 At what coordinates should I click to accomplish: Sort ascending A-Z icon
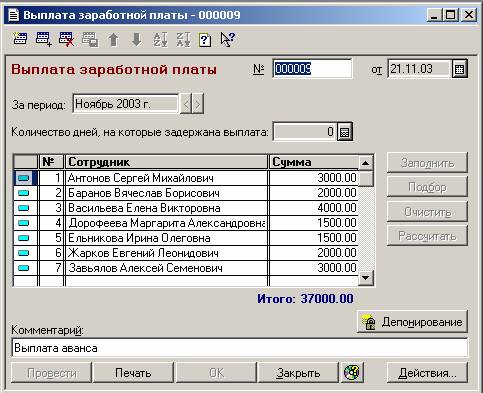point(160,39)
